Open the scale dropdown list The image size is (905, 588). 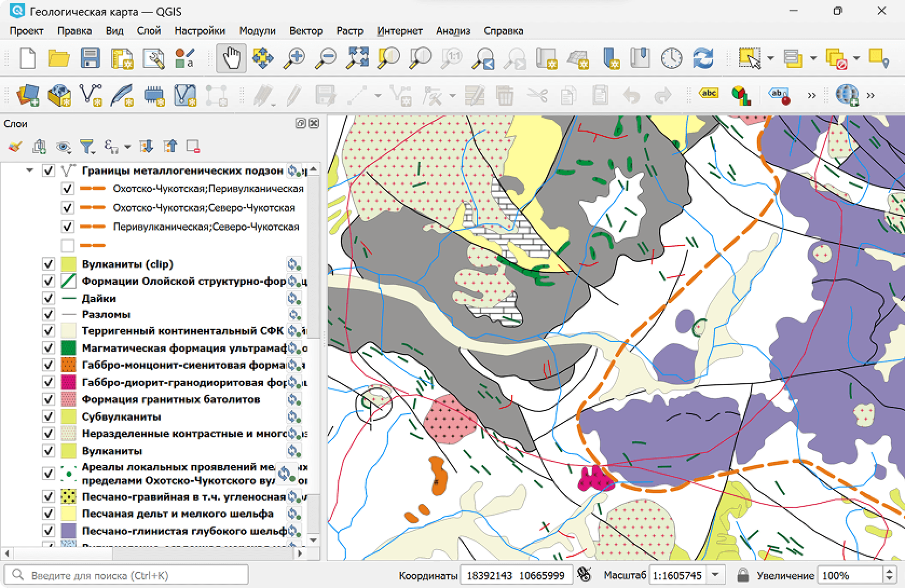(x=715, y=575)
